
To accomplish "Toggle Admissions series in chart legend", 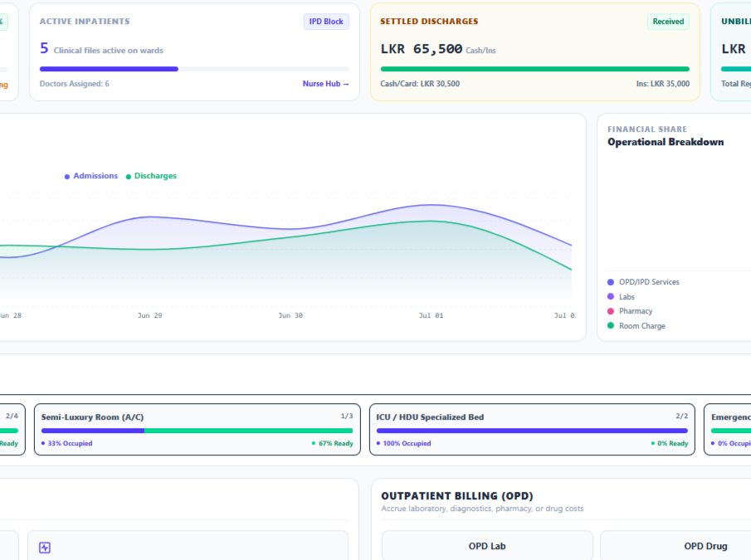I will [x=91, y=176].
